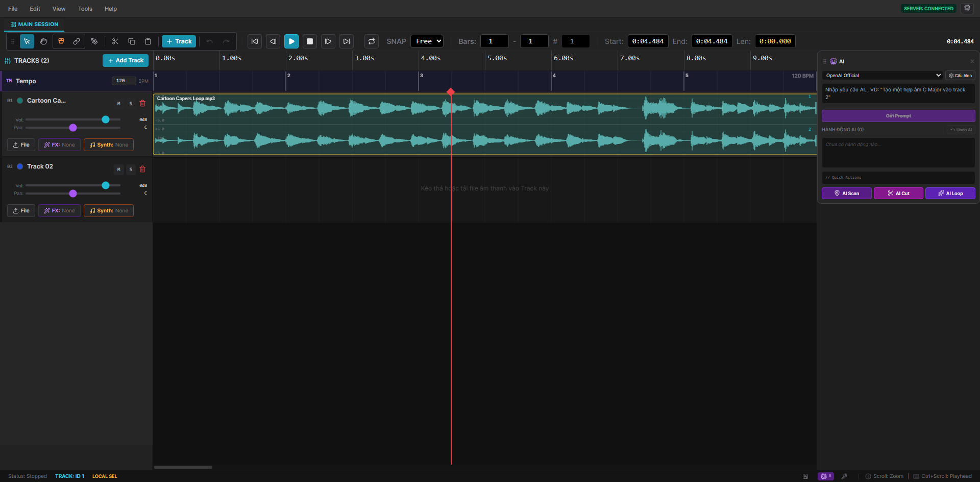This screenshot has width=980, height=482.
Task: Mute the Cartoon Capers track
Action: (x=119, y=104)
